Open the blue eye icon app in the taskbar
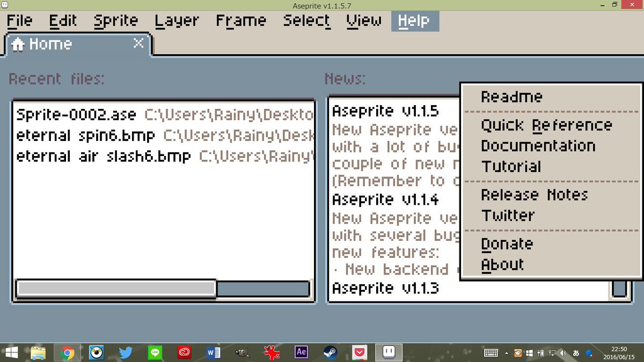The height and width of the screenshot is (362, 644). click(x=97, y=352)
